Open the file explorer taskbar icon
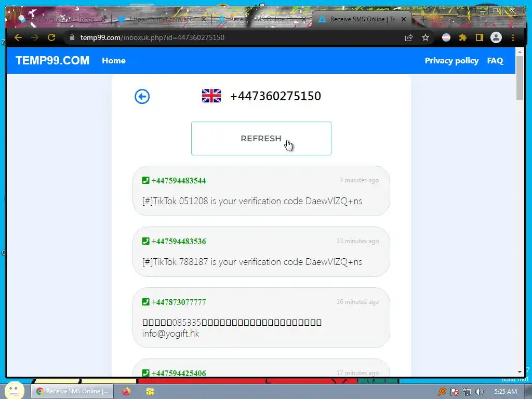The image size is (532, 399). pyautogui.click(x=150, y=391)
